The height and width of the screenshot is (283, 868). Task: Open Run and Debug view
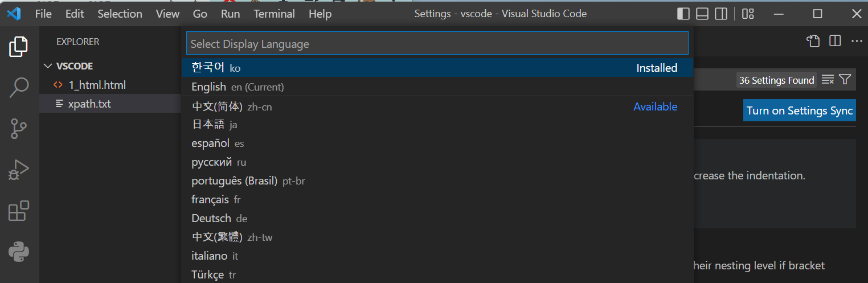click(x=19, y=170)
